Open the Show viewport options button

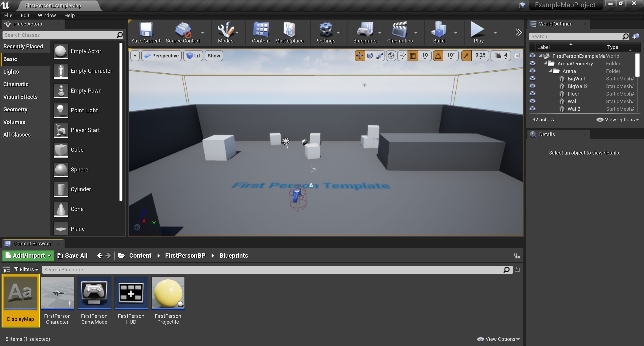213,56
